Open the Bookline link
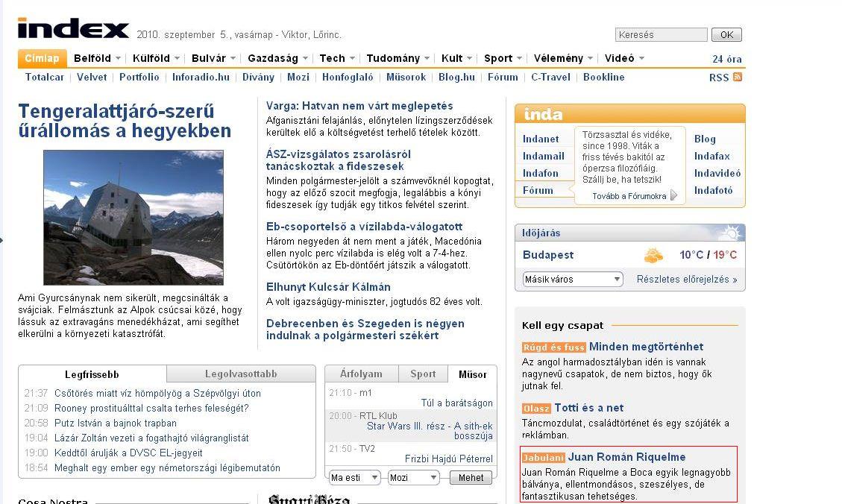This screenshot has width=842, height=504. pos(603,77)
